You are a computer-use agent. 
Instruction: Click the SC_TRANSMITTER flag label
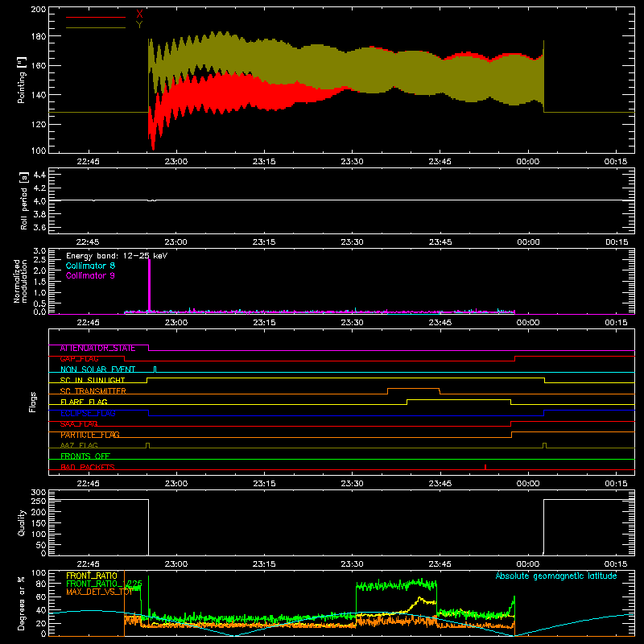93,391
